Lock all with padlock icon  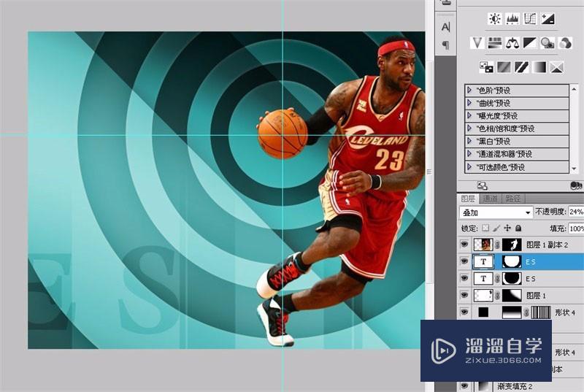[x=518, y=228]
